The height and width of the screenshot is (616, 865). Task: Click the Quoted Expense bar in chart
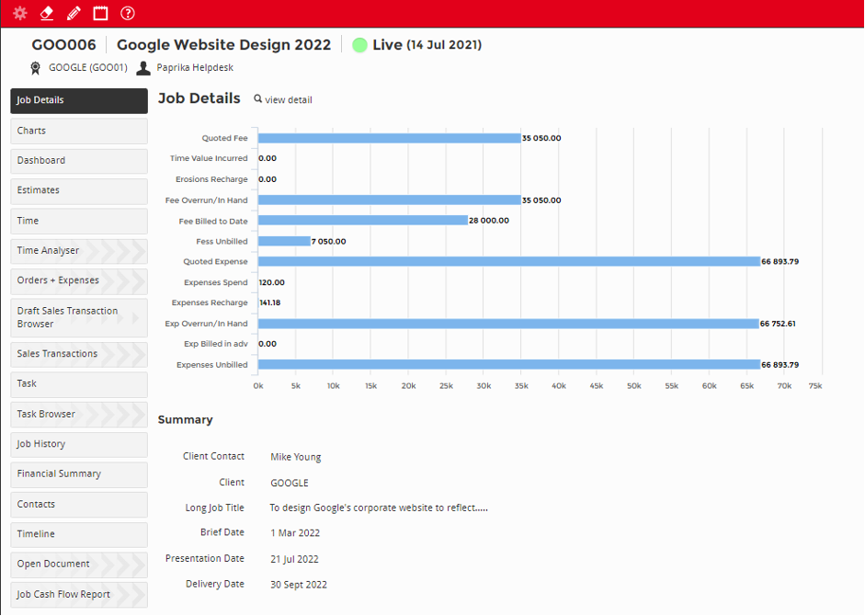508,262
